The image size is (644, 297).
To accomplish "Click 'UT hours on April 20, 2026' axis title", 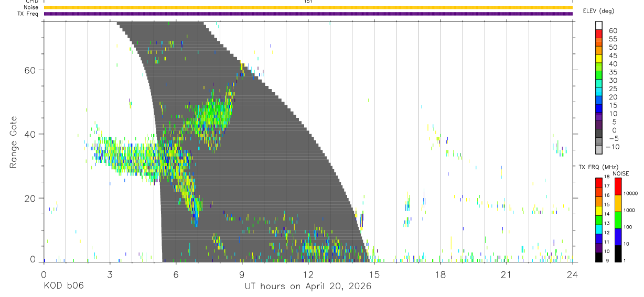I will click(x=308, y=287).
